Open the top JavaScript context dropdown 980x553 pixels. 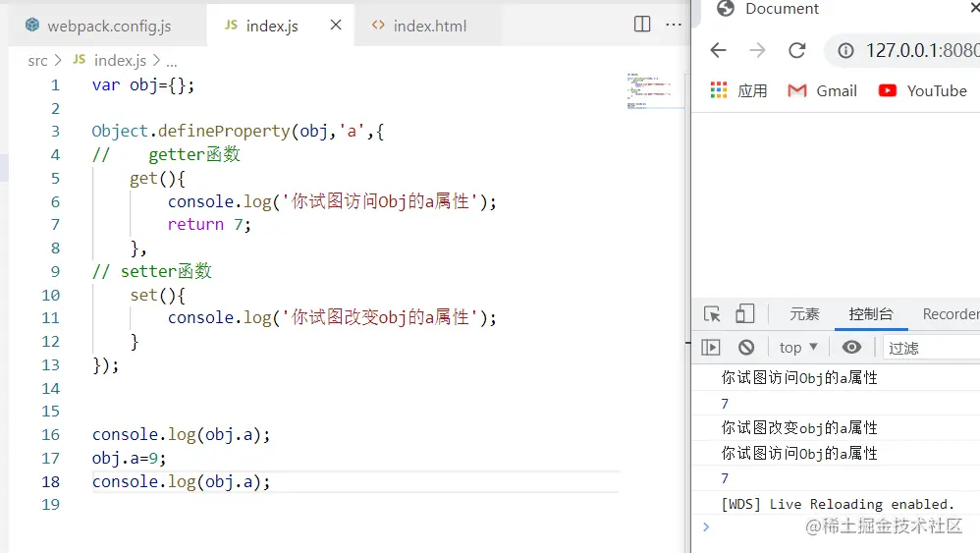click(x=798, y=348)
